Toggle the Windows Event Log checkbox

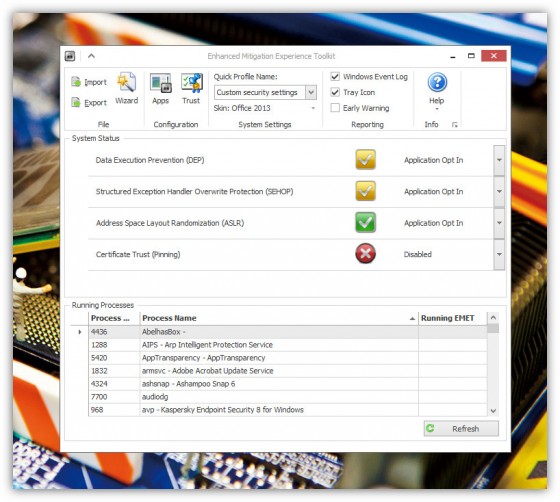[x=335, y=76]
